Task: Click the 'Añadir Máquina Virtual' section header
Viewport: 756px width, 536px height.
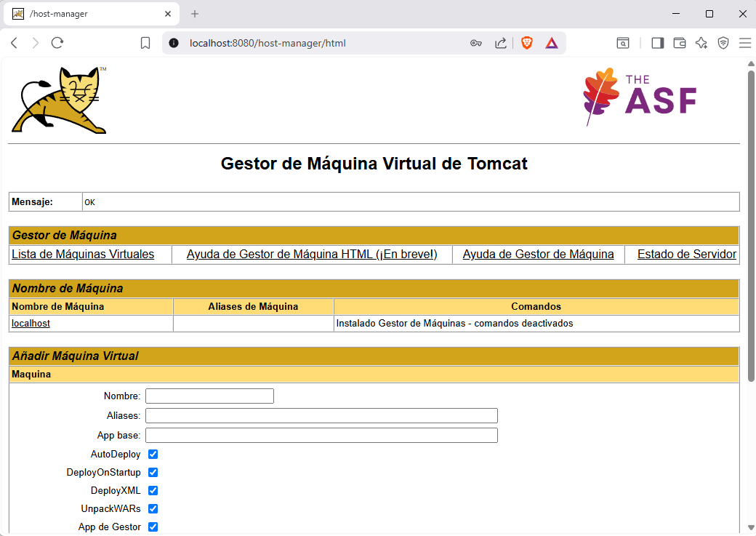Action: pos(374,356)
